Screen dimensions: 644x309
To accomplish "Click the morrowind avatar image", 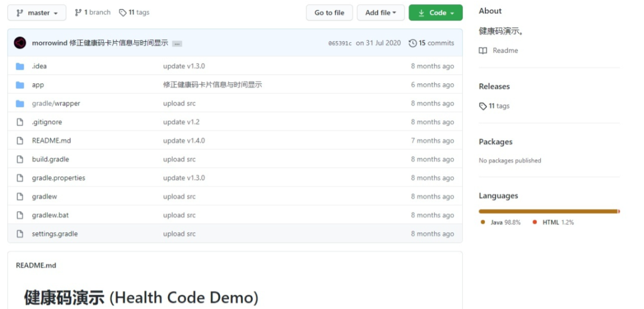I will 20,43.
